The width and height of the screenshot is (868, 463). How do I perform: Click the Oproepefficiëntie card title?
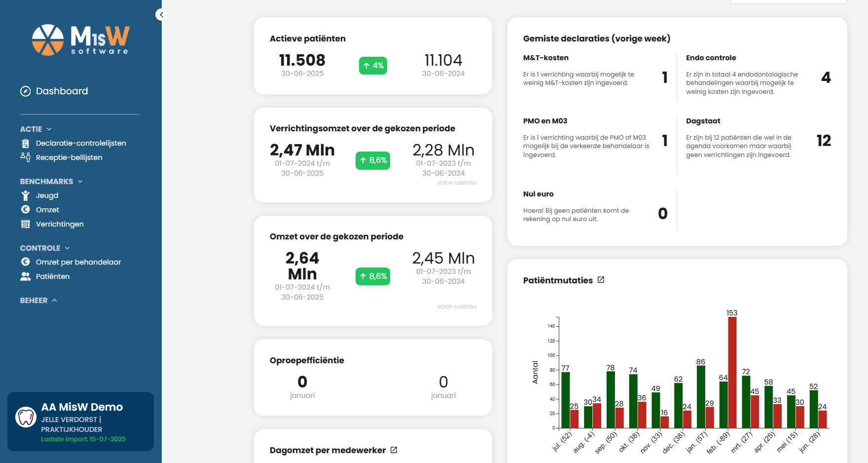click(x=307, y=360)
